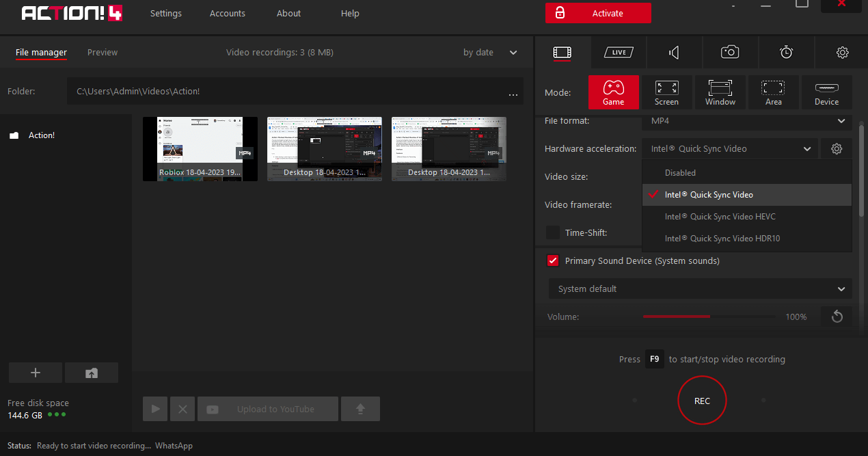Viewport: 868px width, 456px height.
Task: Switch to the File manager tab
Action: click(x=42, y=53)
